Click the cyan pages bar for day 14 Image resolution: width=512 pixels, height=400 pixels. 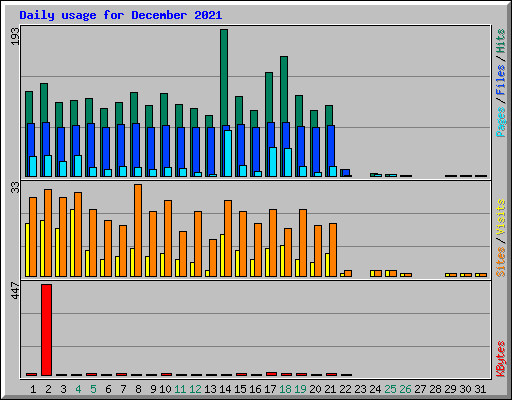point(228,153)
